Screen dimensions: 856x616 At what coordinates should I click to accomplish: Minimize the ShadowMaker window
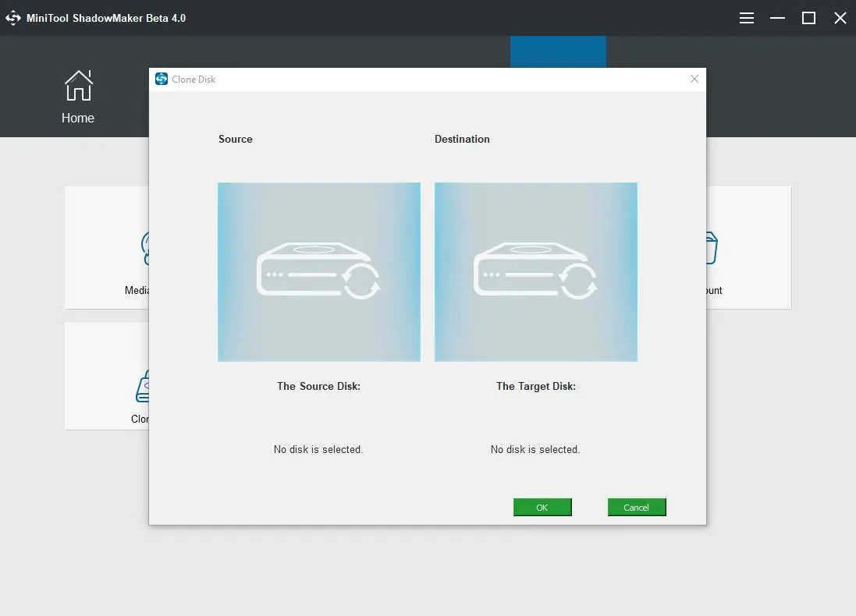(x=777, y=18)
